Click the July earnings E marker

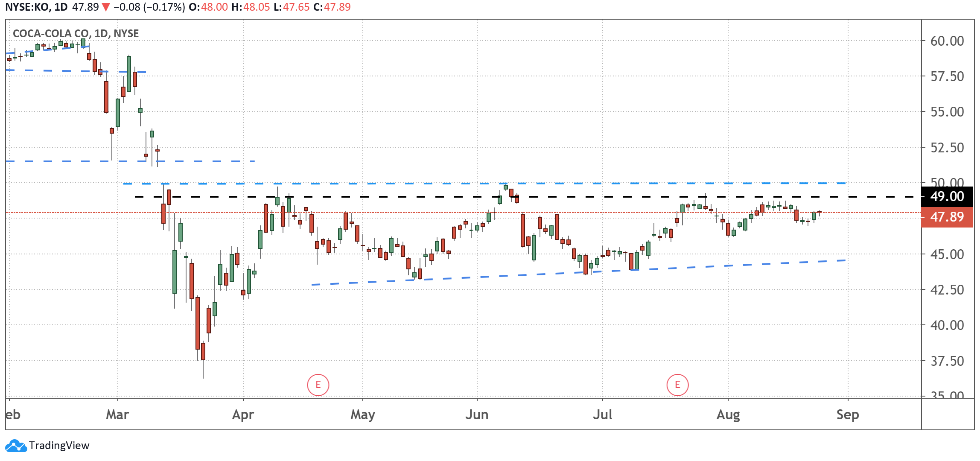click(677, 385)
